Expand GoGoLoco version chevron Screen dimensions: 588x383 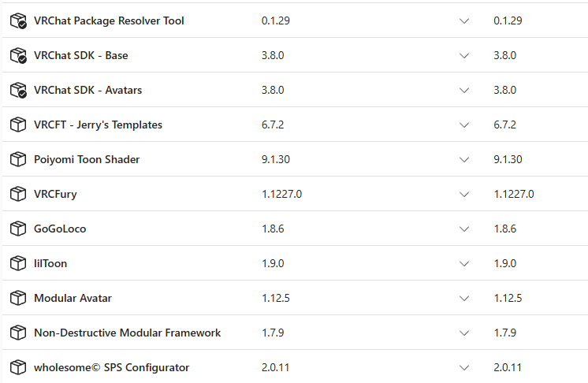tap(464, 229)
